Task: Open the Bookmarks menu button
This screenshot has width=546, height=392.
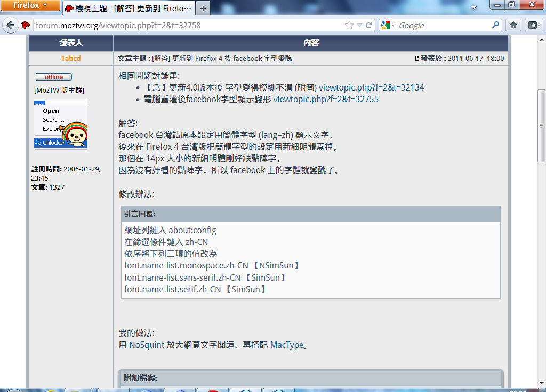Action: click(534, 25)
